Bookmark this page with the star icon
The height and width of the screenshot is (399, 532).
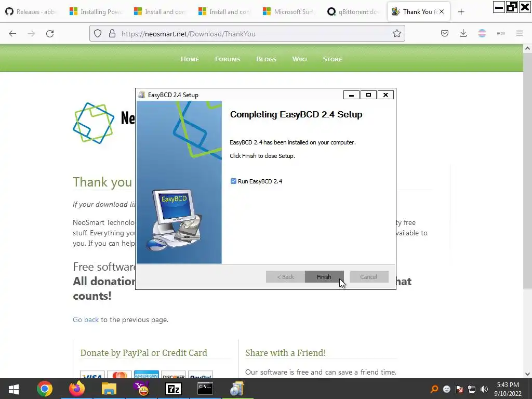coord(396,34)
